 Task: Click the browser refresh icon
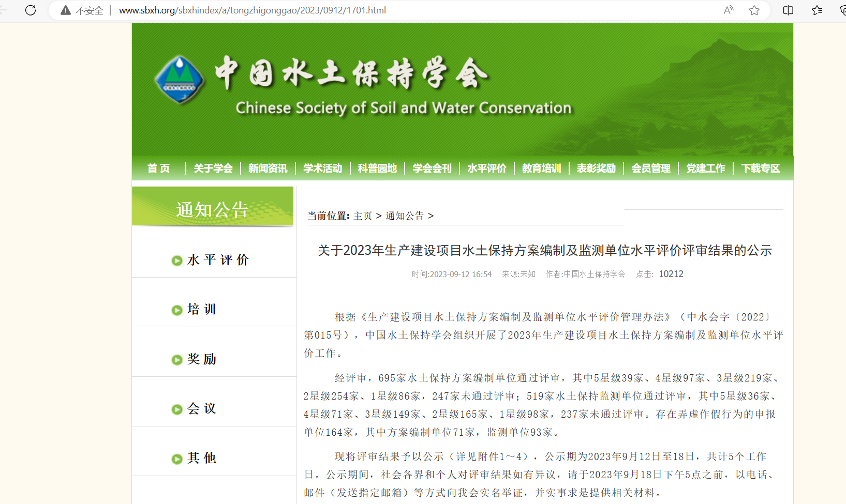point(31,10)
